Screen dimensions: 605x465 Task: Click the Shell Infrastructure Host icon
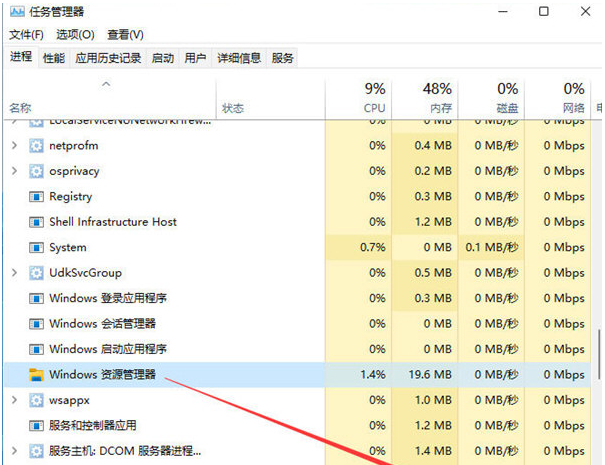(36, 222)
